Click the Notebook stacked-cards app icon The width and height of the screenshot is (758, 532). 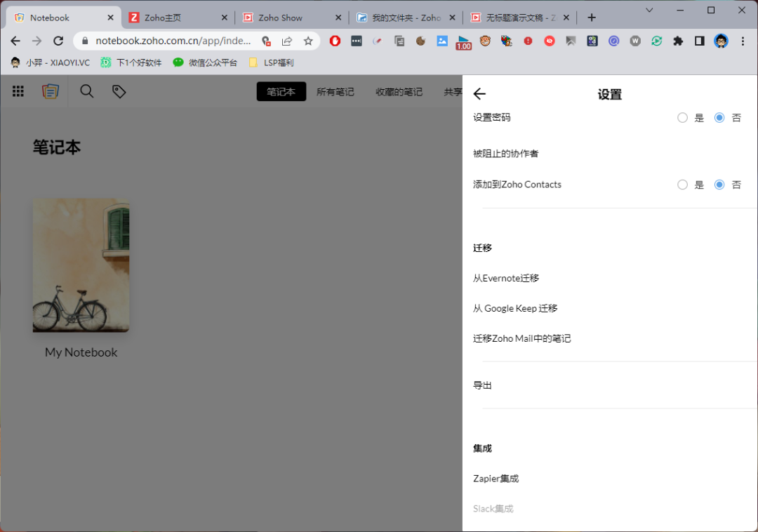[x=50, y=91]
